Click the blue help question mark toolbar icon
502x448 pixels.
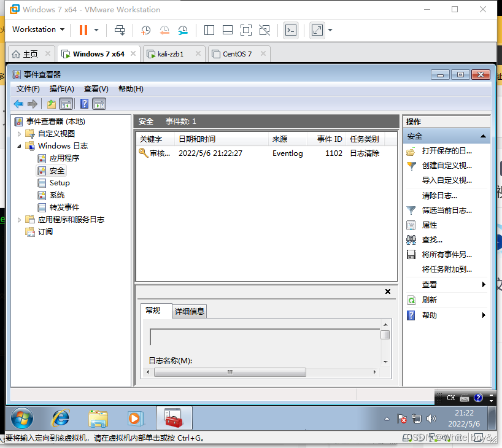(x=84, y=104)
